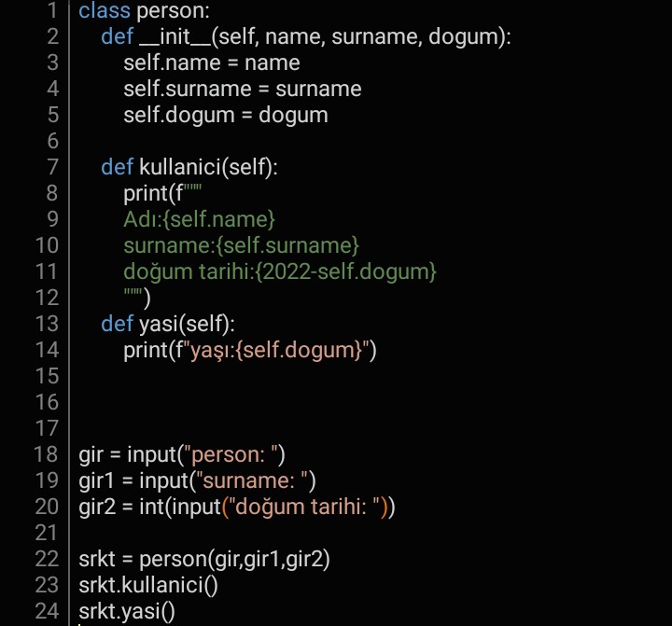
Task: Click 'def yasi(self):' definition
Action: pos(168,324)
